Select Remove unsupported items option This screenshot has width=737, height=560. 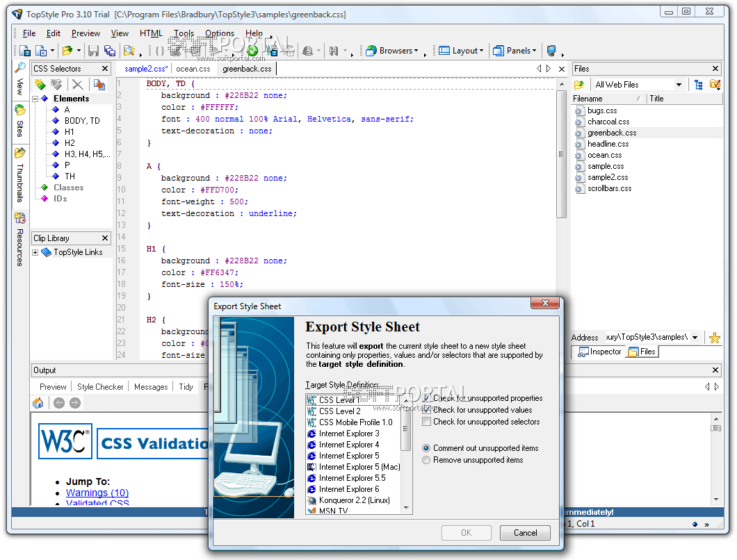[427, 460]
